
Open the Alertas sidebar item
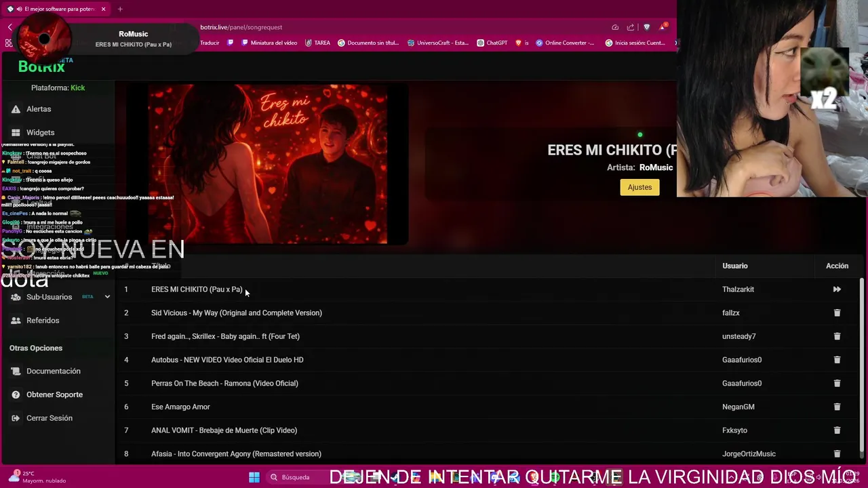pyautogui.click(x=39, y=109)
